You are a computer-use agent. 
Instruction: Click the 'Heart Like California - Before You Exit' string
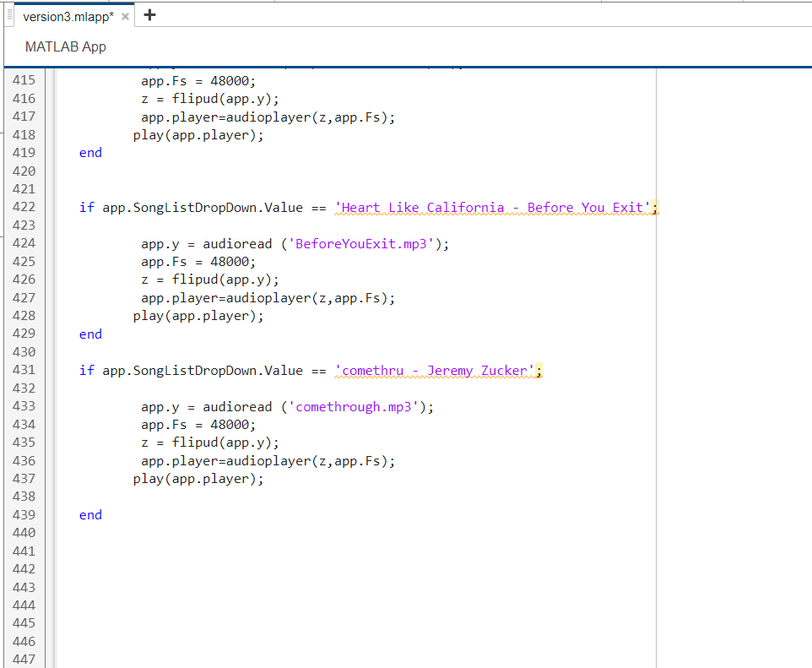tap(492, 208)
